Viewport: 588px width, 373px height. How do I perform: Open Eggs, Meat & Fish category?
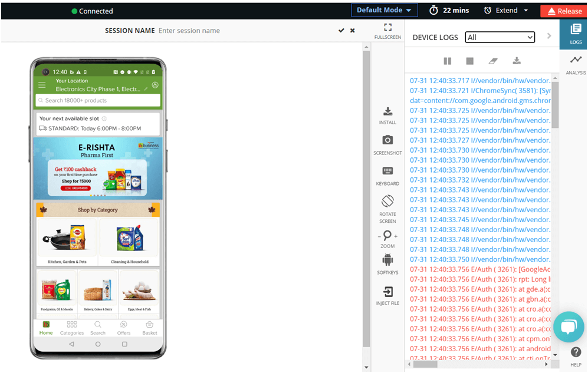coord(139,291)
